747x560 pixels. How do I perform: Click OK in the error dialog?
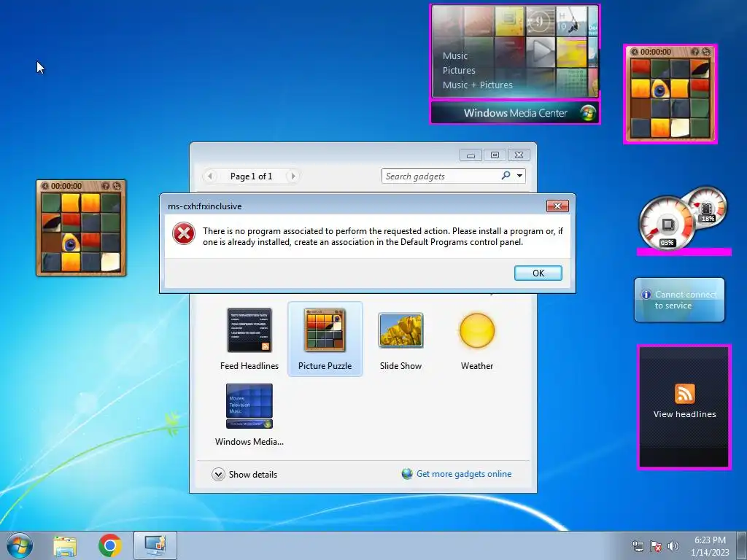click(538, 273)
